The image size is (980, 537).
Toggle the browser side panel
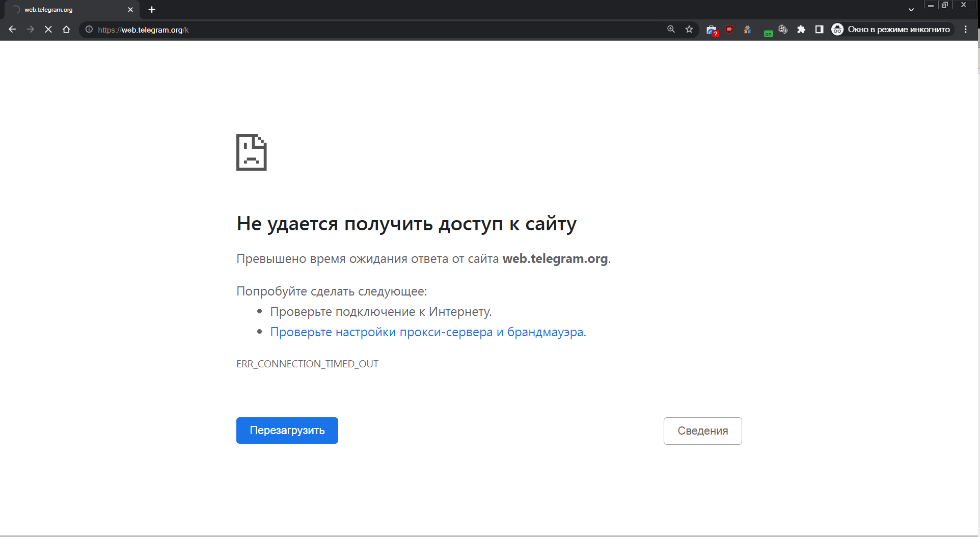tap(819, 30)
